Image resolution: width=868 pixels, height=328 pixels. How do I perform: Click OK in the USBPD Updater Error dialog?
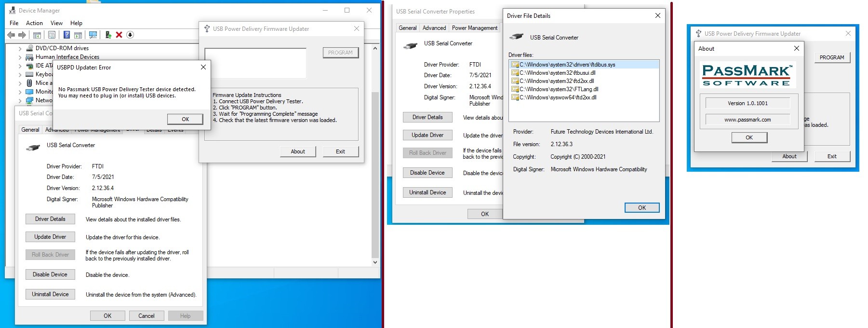[185, 119]
